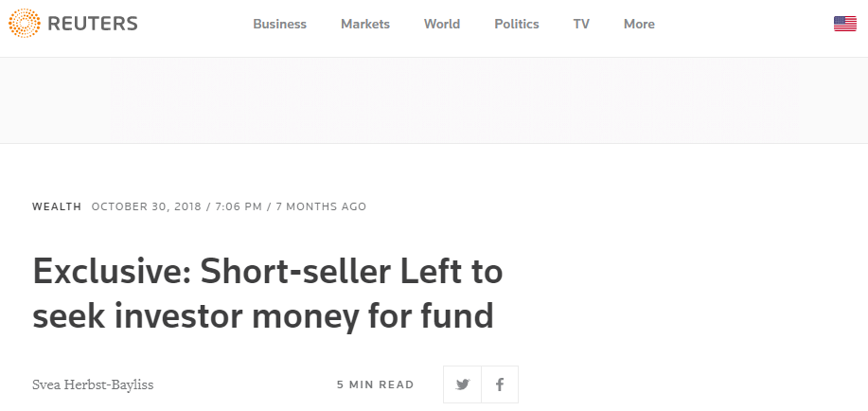Go to the Markets section

pos(365,24)
